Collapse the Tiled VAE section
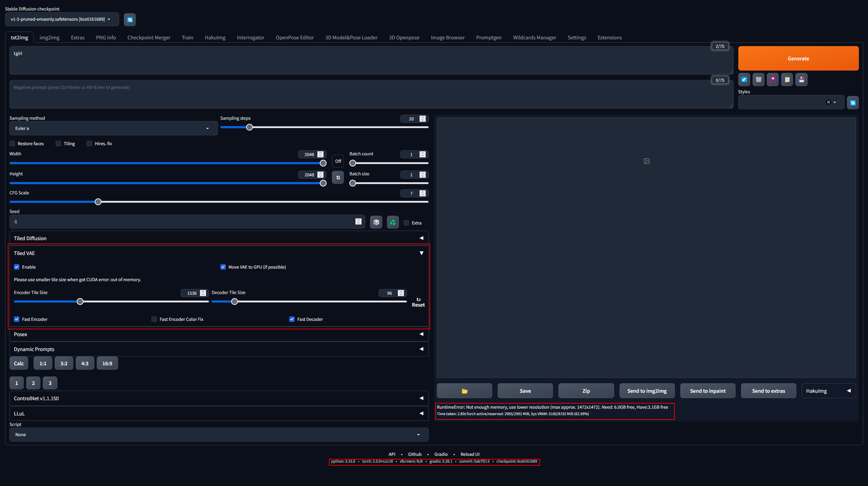Viewport: 868px width, 486px height. coord(219,253)
